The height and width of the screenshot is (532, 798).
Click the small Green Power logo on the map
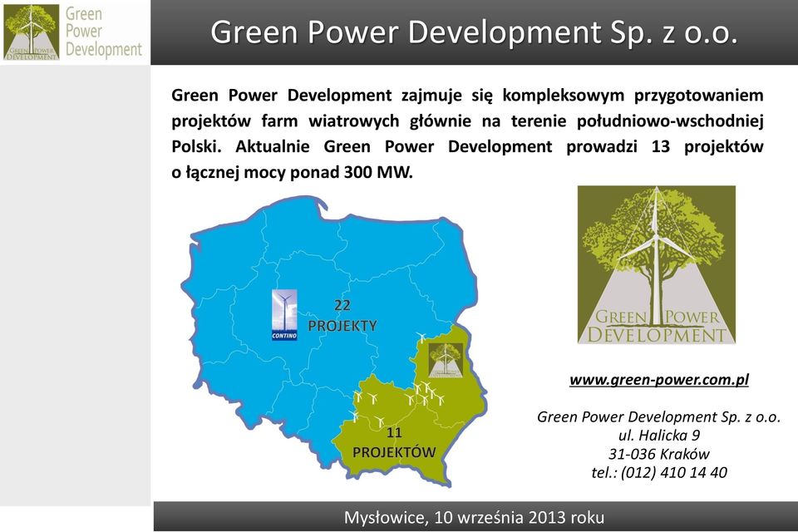(446, 361)
